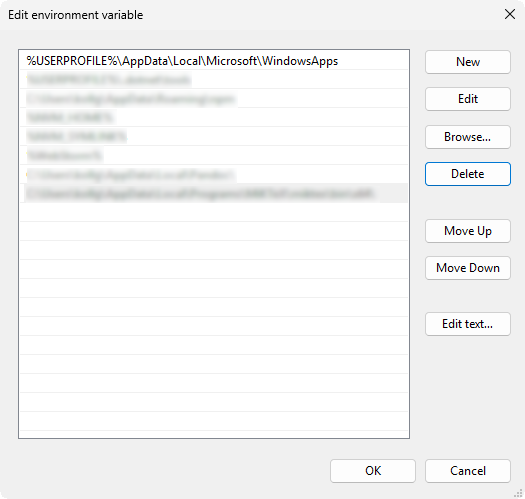Click the dialog's corner resize grip
Screen dimensions: 525x499
pyautogui.click(x=518, y=493)
